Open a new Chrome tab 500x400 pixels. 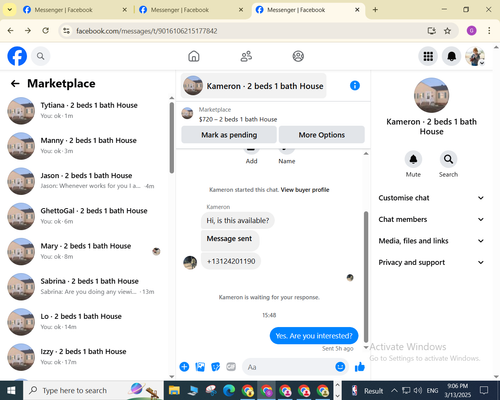coord(375,10)
